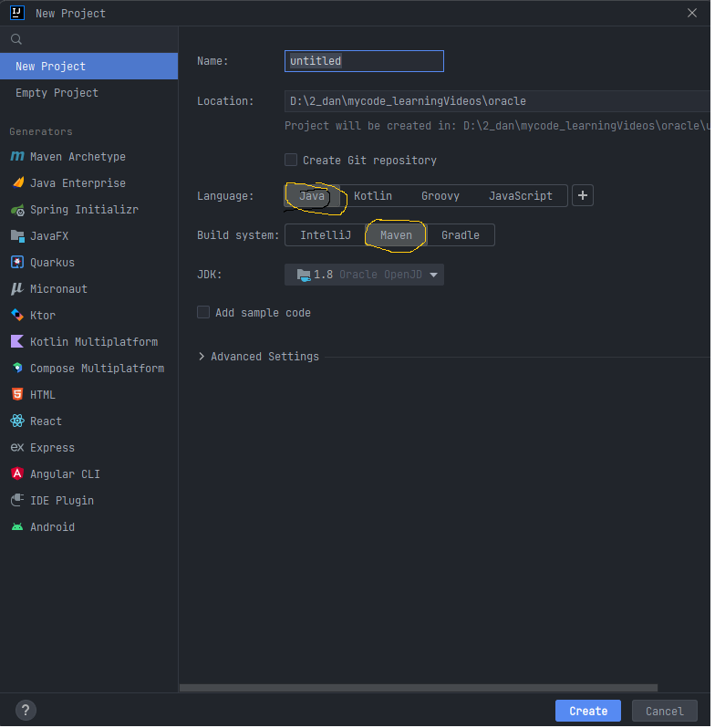Click the horizontal scrollbar at bottom
This screenshot has height=728, width=715.
(420, 689)
